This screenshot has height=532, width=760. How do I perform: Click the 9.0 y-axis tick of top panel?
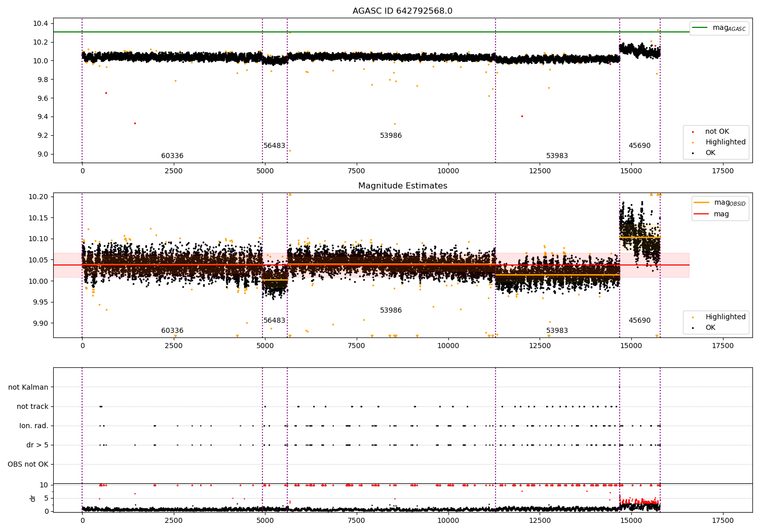coord(42,155)
